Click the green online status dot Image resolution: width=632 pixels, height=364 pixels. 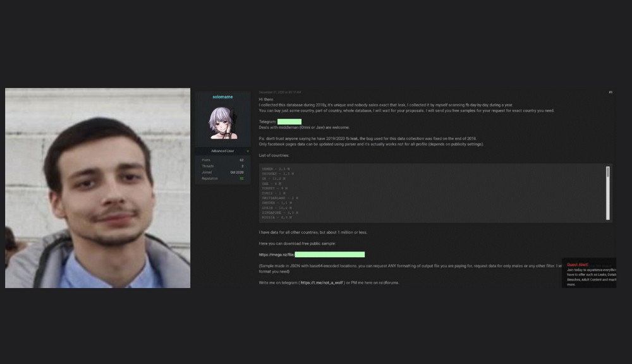(x=248, y=151)
